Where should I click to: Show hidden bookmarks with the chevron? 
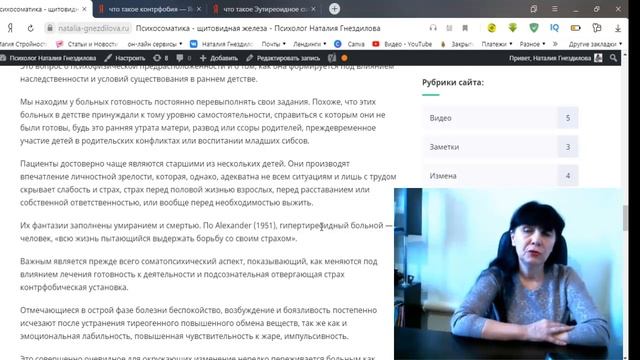point(556,44)
